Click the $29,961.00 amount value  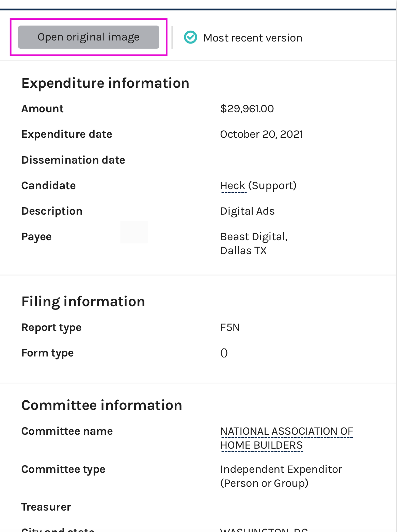[247, 109]
